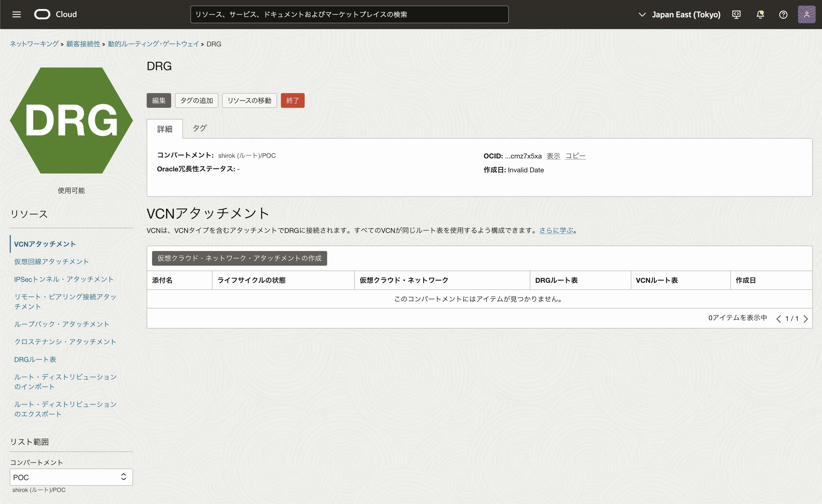Click the resource search input field

349,14
